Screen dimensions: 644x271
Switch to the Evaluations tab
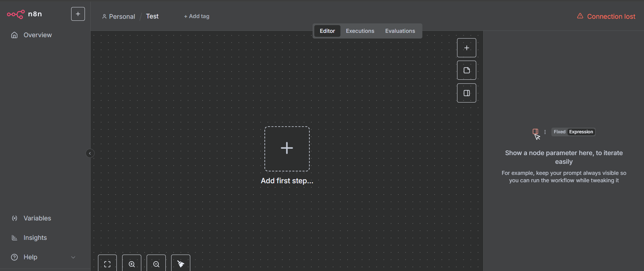400,31
